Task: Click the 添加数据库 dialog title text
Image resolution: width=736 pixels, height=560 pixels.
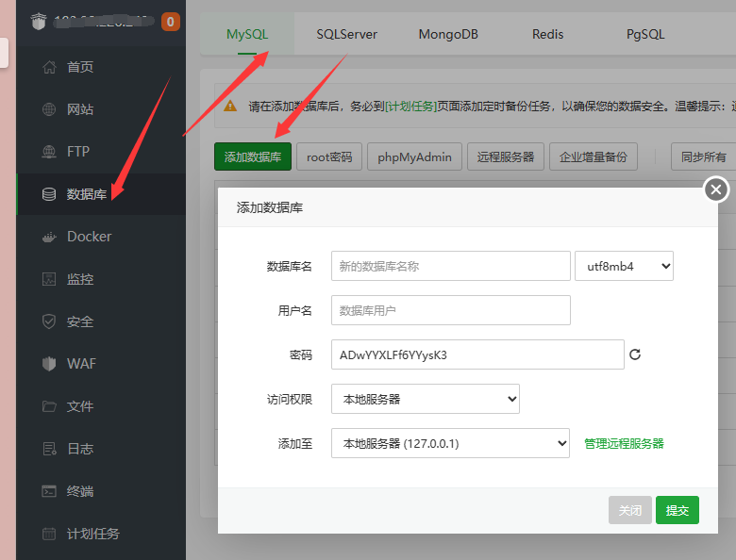Action: point(270,207)
